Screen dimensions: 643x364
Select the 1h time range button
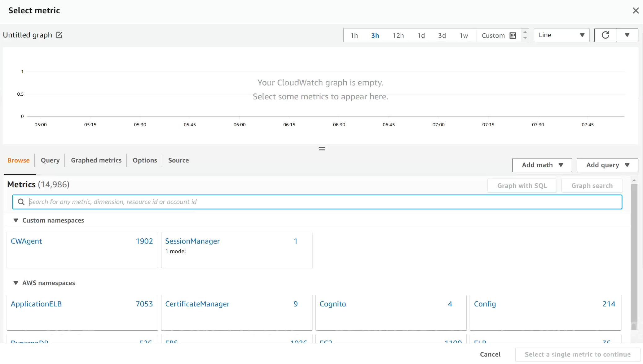coord(354,35)
